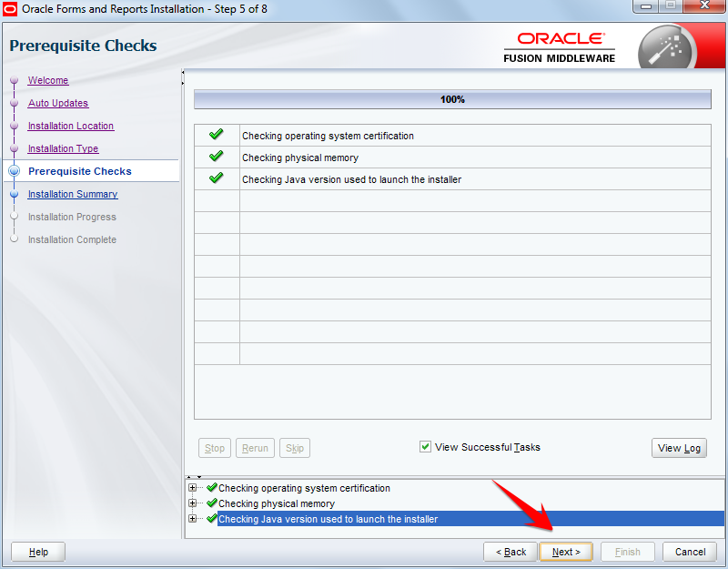Click the checkmark beside Java version check
This screenshot has width=728, height=569.
(x=216, y=179)
